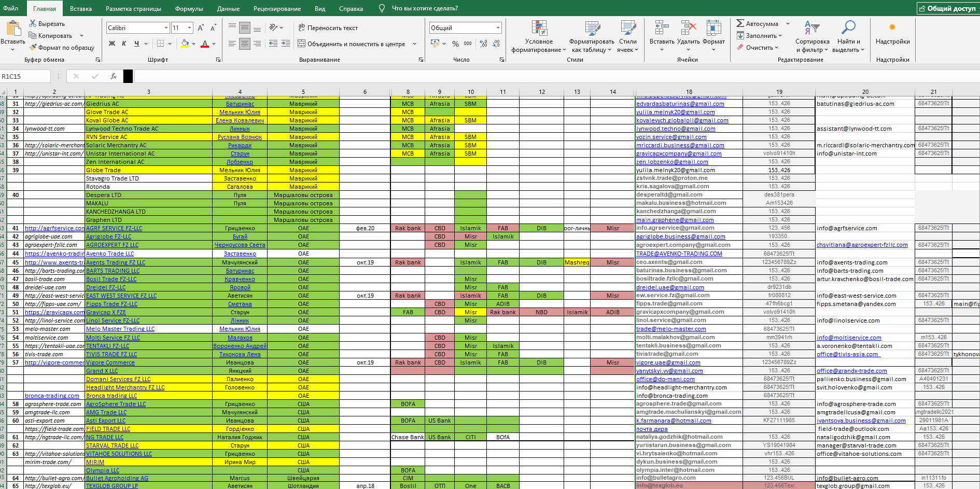
Task: Click the Cut (Вырезать) scissors button
Action: (x=47, y=24)
